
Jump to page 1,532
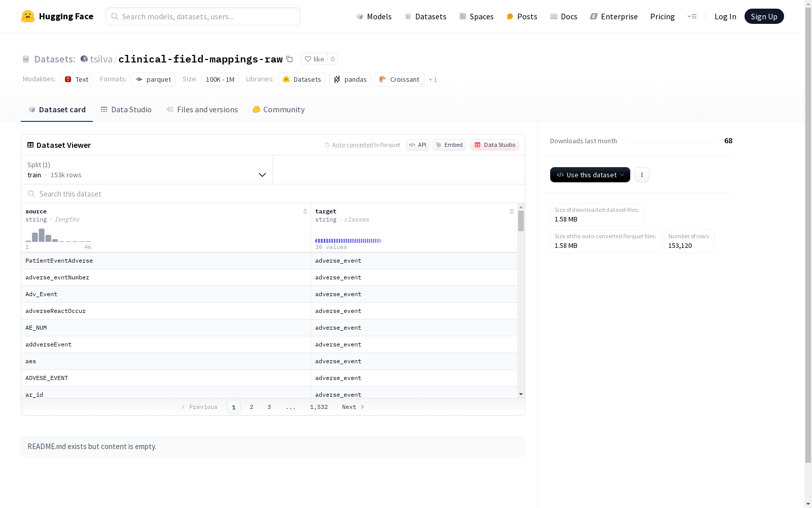pyautogui.click(x=319, y=407)
